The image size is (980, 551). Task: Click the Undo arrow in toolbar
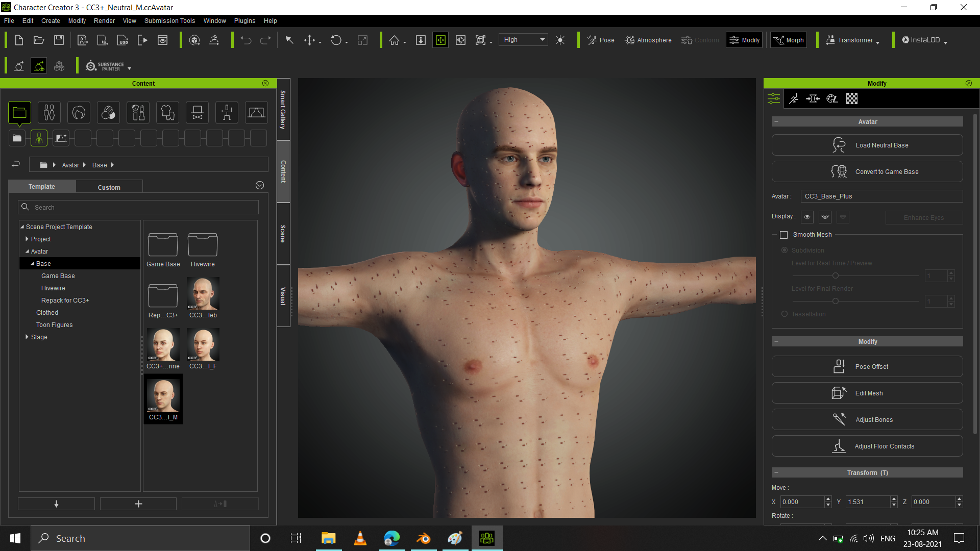(x=246, y=40)
